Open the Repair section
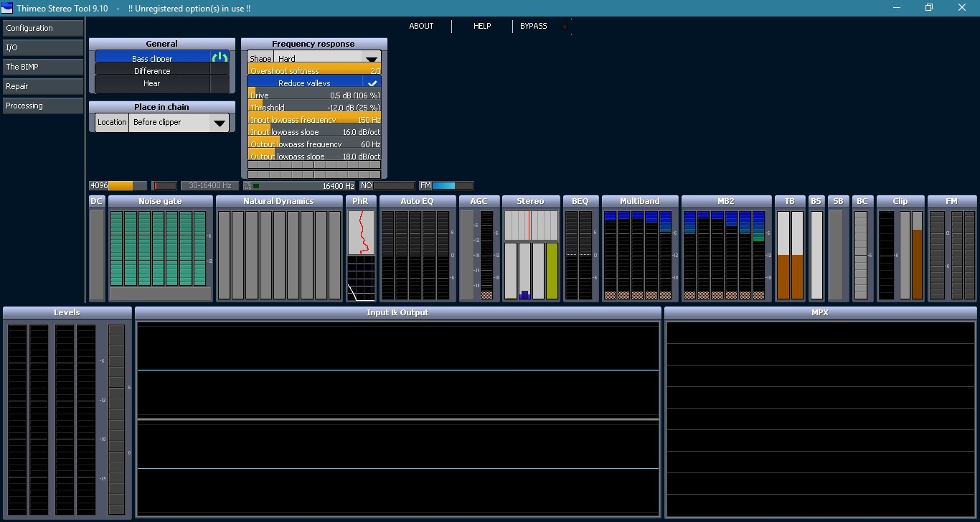980x522 pixels. pos(43,86)
